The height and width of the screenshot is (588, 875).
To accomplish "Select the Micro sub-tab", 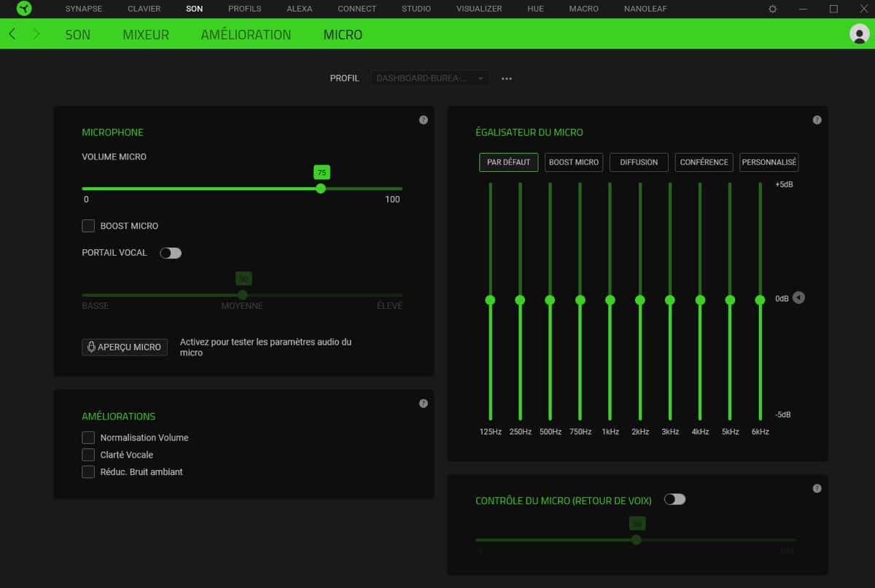I will pyautogui.click(x=343, y=34).
